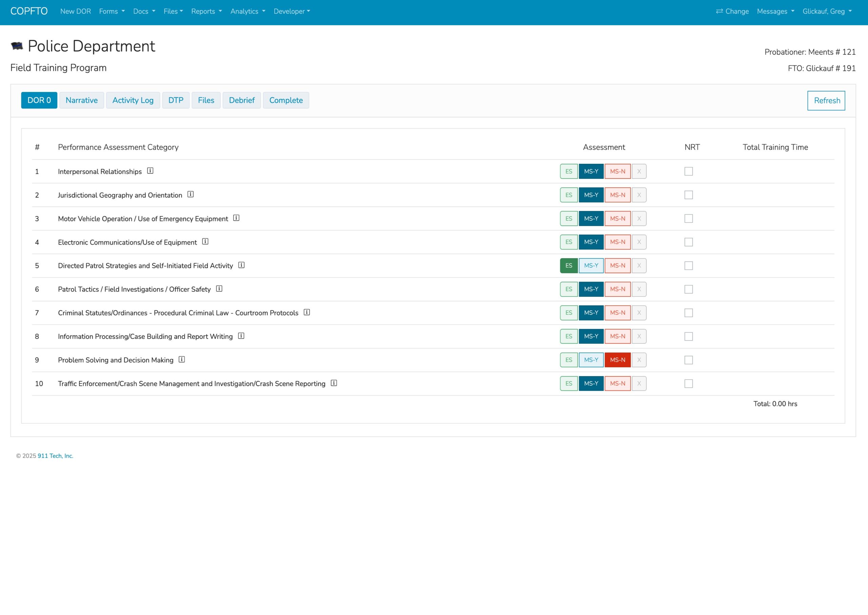Screen dimensions: 868x615
Task: Set MS-N for Criminal Statutes/Ordinances row
Action: click(617, 313)
